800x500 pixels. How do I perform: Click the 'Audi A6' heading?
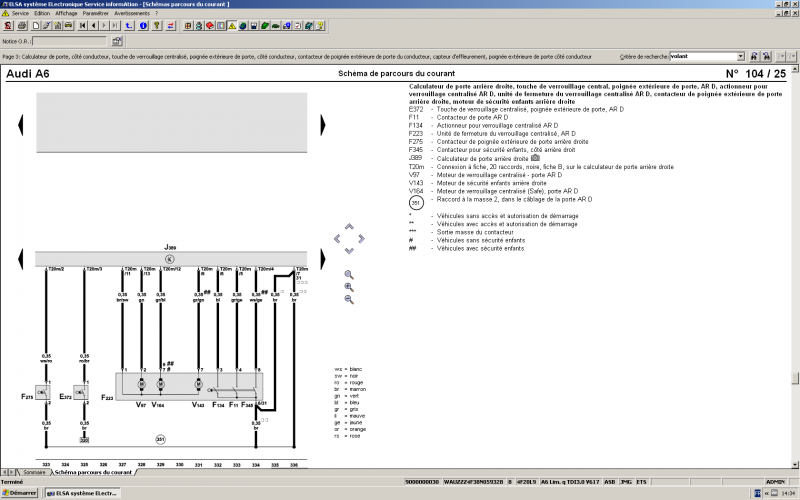click(x=28, y=73)
